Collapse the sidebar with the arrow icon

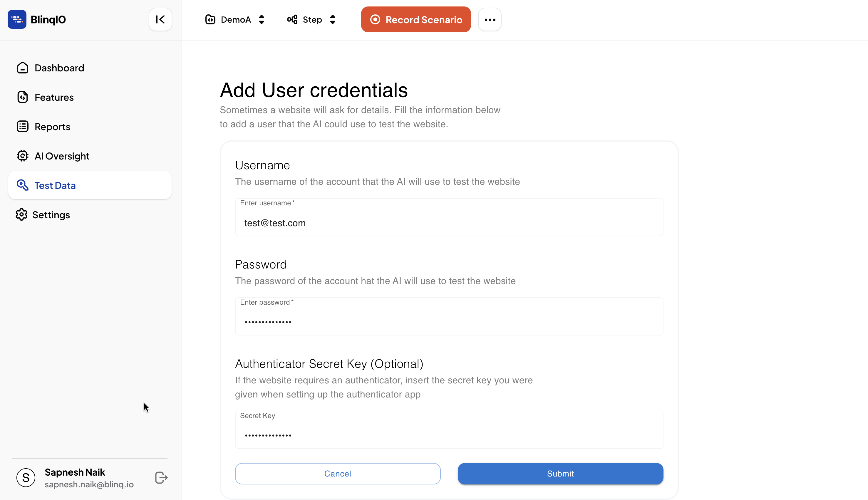(160, 20)
